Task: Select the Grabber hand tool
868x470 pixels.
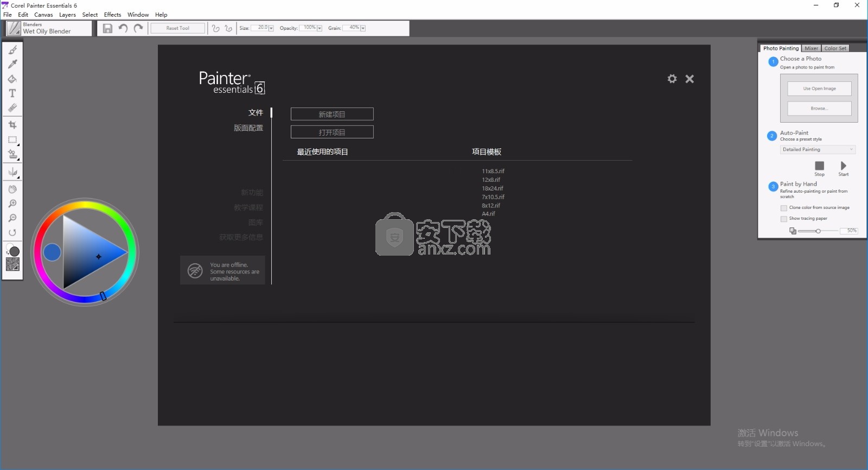Action: pos(12,189)
